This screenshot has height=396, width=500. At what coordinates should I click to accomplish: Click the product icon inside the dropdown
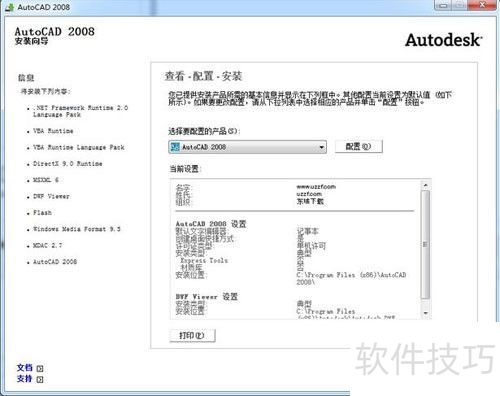coord(175,147)
